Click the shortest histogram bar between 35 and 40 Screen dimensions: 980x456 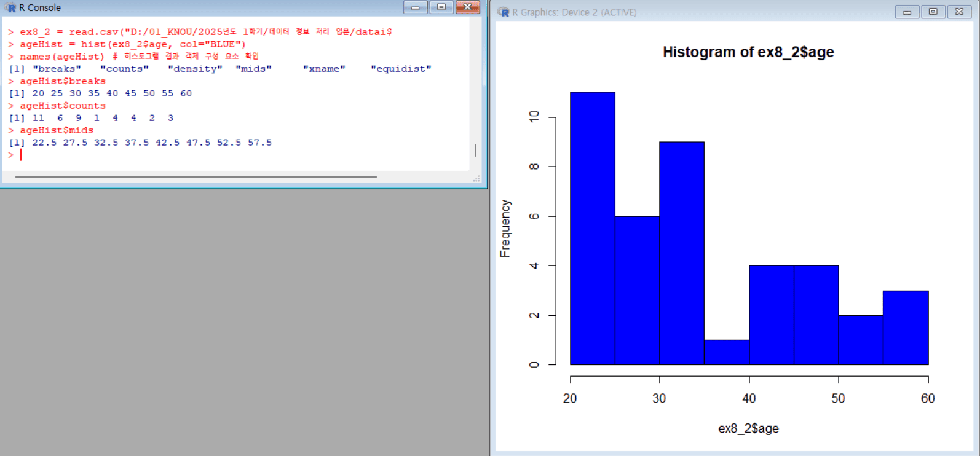tap(727, 353)
